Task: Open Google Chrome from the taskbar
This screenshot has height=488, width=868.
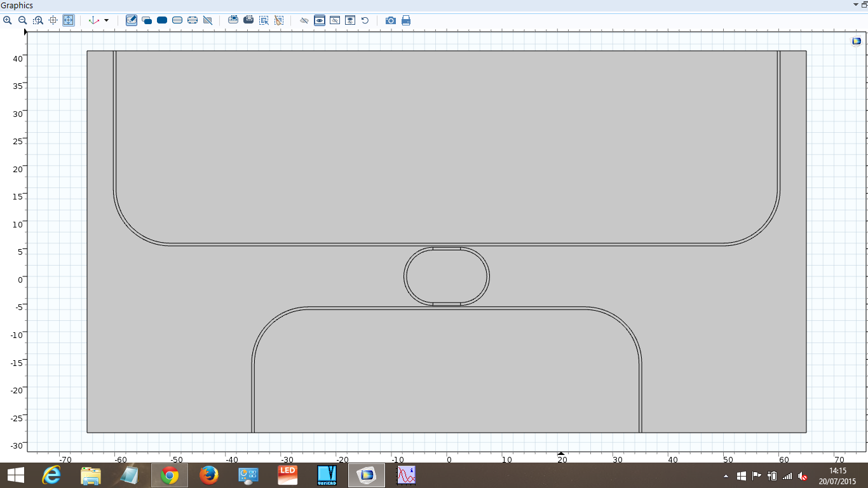Action: (169, 475)
